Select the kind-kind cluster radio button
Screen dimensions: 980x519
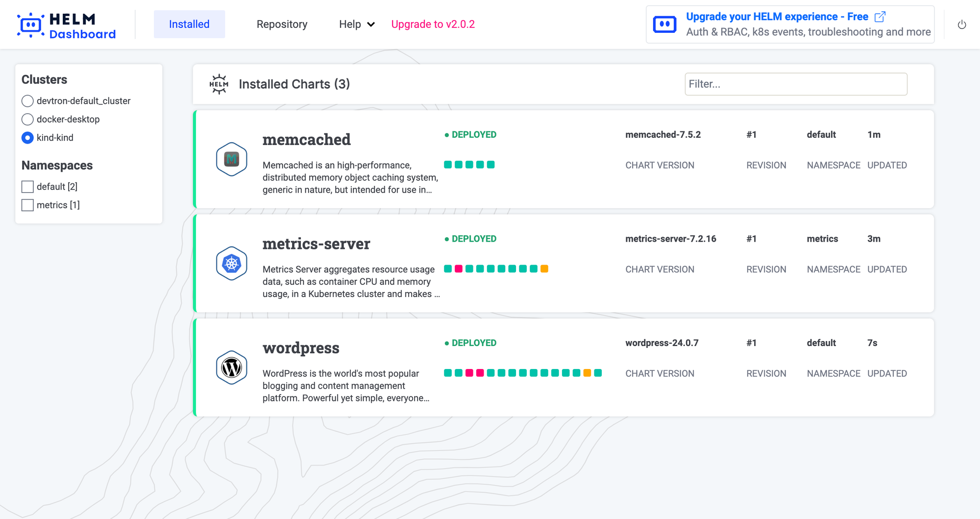pos(27,138)
